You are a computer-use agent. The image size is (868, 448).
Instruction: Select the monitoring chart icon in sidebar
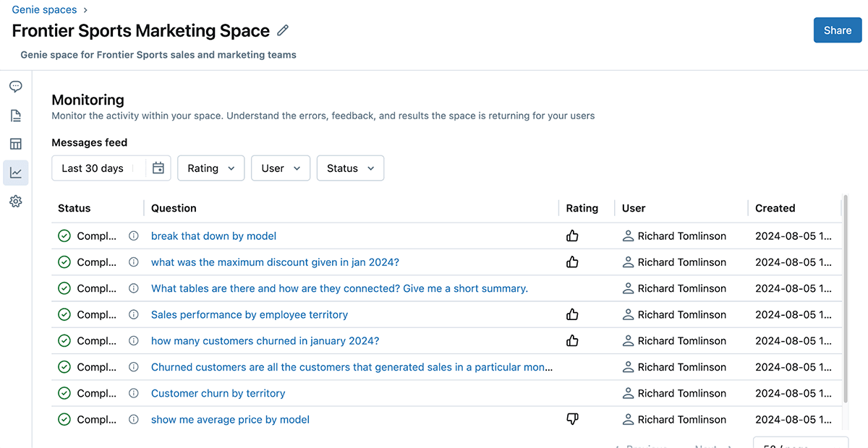coord(16,173)
